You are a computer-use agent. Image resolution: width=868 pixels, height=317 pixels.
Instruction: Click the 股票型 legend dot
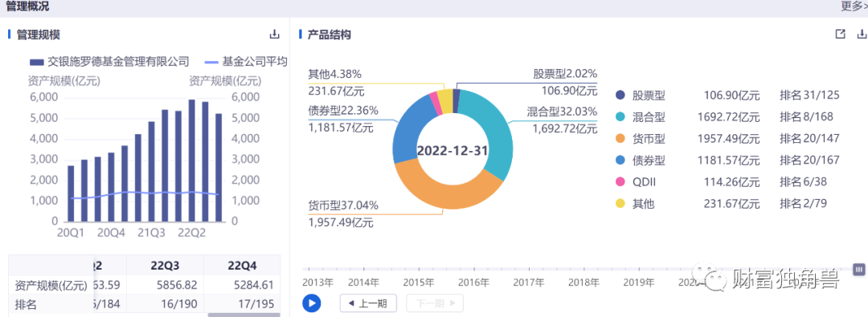(x=620, y=96)
